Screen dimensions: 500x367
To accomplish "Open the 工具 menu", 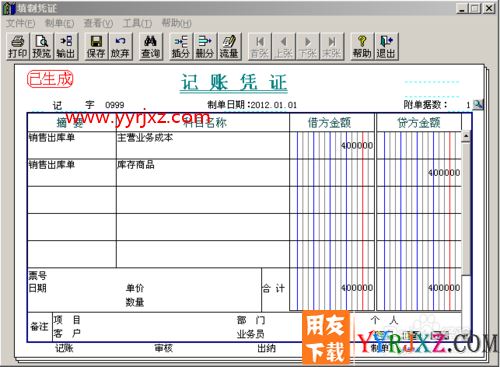I will (x=137, y=23).
